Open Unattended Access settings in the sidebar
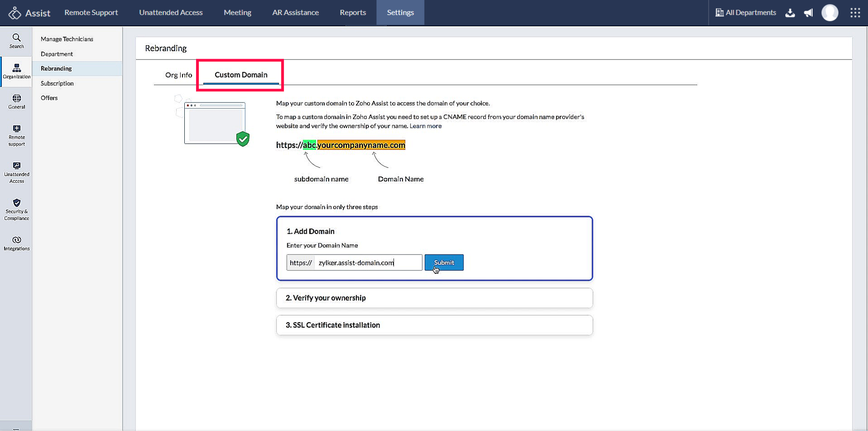 click(x=16, y=171)
